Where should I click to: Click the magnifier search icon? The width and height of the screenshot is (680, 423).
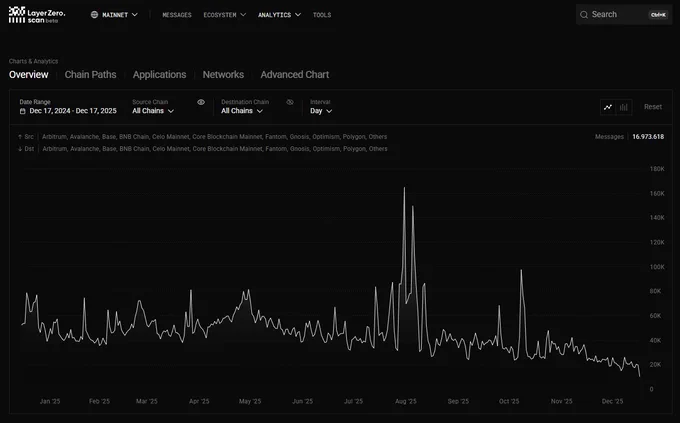pyautogui.click(x=584, y=15)
